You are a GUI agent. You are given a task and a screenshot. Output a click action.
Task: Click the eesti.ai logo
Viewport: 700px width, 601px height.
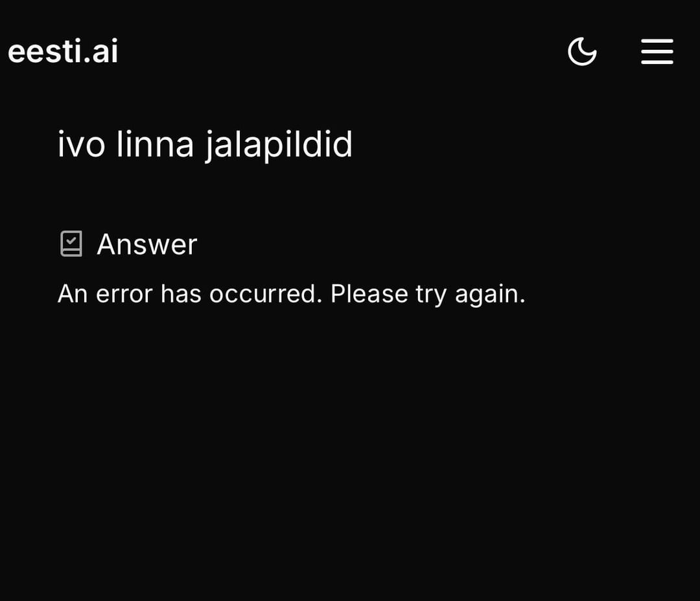63,52
